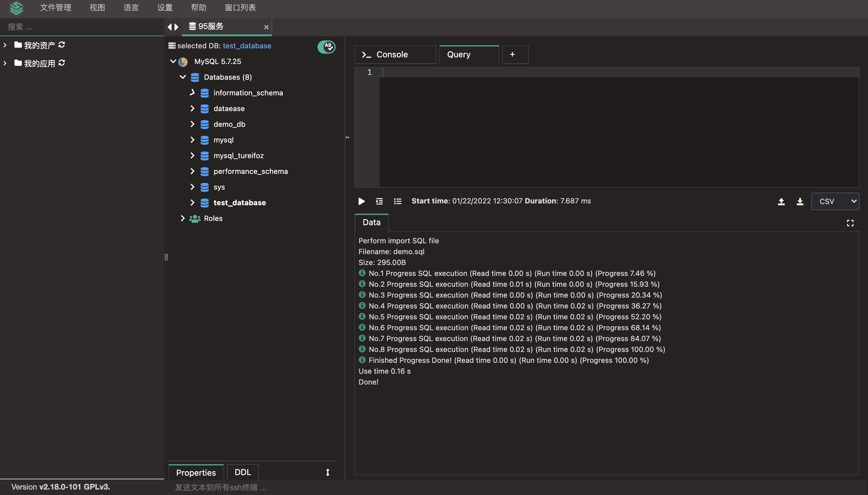The height and width of the screenshot is (495, 868).
Task: Refresh the 我的资产 folder
Action: (62, 45)
